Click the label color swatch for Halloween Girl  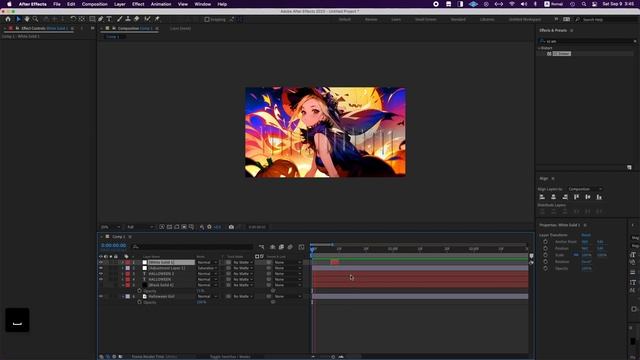(x=128, y=296)
